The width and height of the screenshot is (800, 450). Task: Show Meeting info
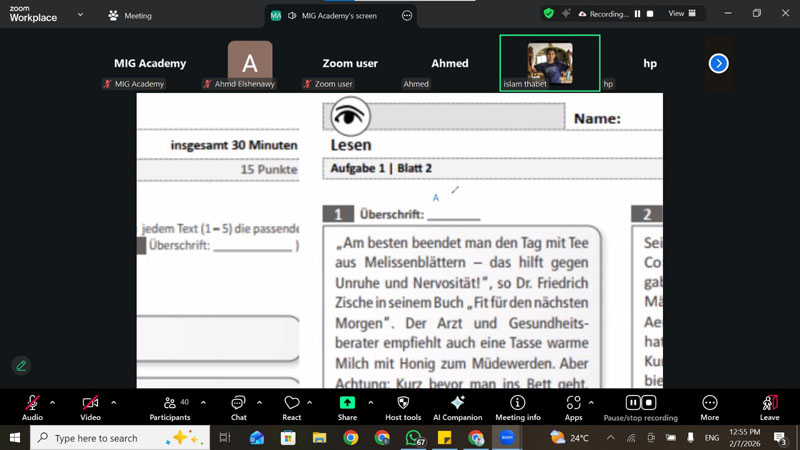pyautogui.click(x=517, y=404)
